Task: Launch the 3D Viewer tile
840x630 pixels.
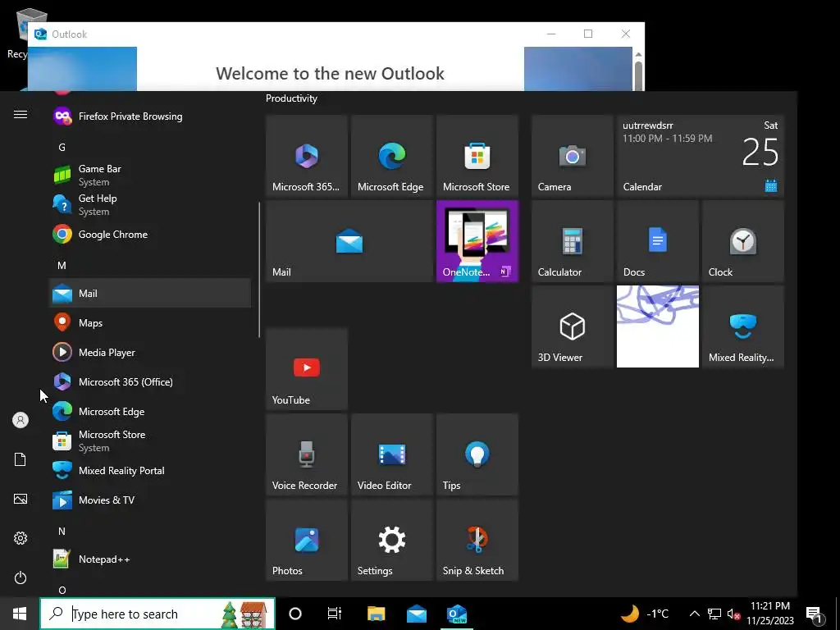Action: click(x=572, y=326)
